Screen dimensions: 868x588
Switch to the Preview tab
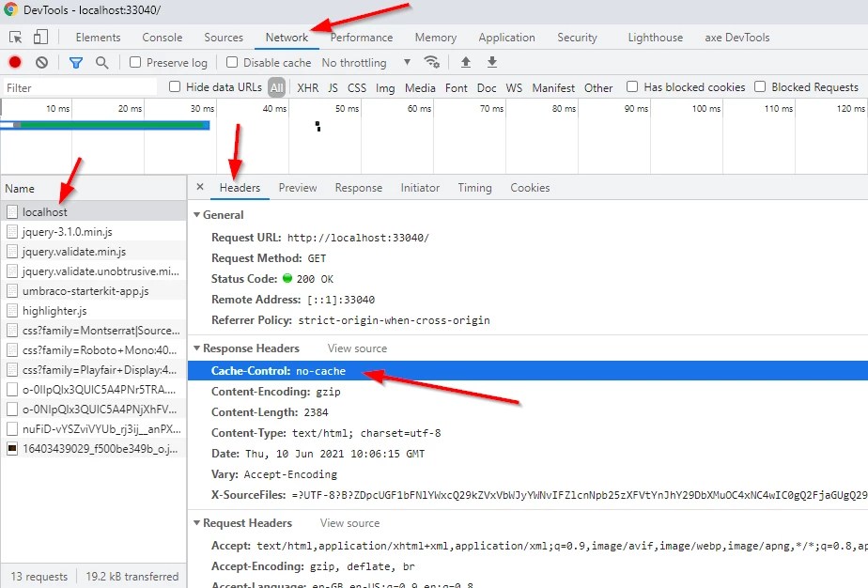tap(297, 187)
